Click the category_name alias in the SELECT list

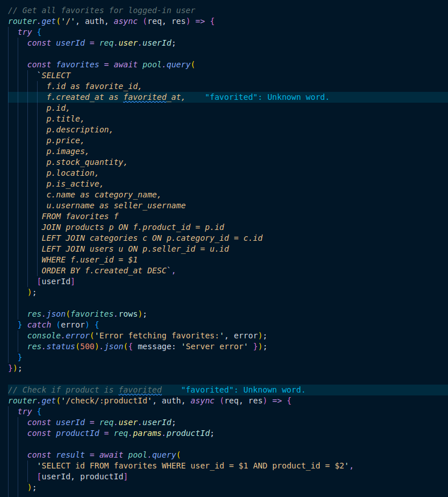tap(128, 195)
